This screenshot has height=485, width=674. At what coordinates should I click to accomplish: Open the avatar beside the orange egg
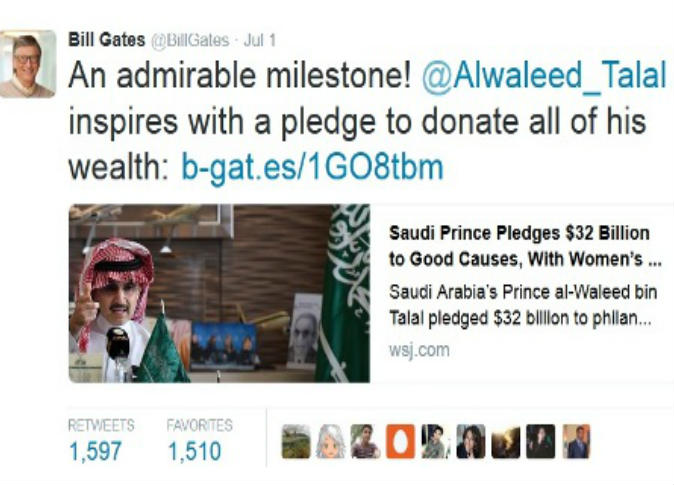click(436, 441)
